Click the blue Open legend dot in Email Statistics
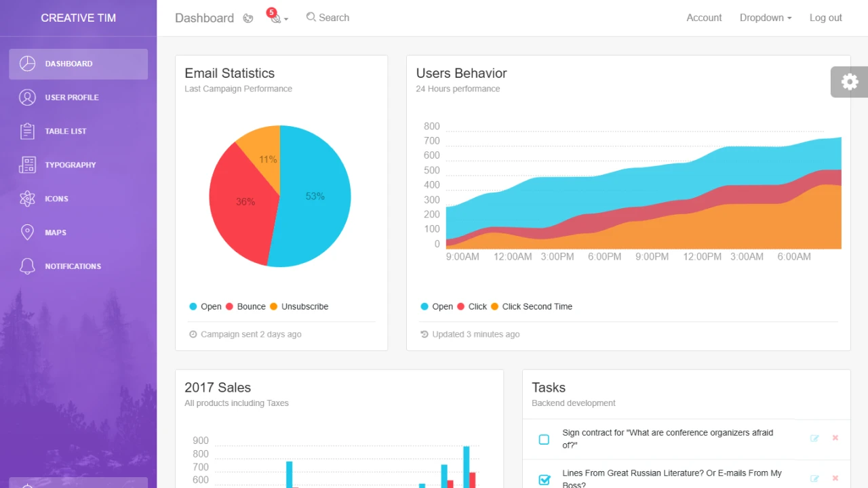 coord(193,306)
